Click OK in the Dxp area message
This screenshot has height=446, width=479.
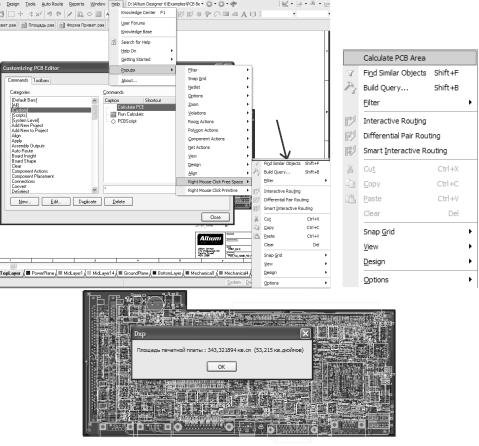pos(222,367)
